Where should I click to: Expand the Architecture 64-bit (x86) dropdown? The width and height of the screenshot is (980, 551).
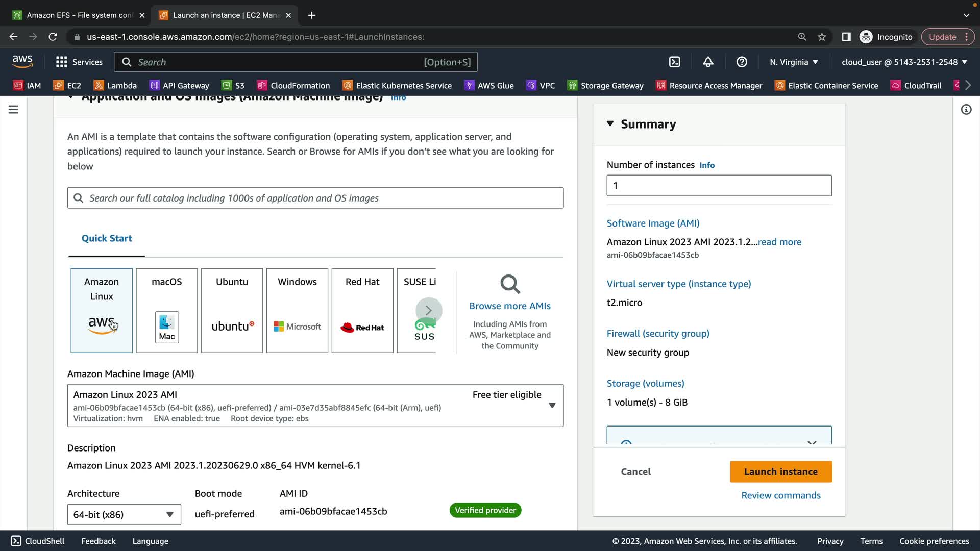pos(124,514)
